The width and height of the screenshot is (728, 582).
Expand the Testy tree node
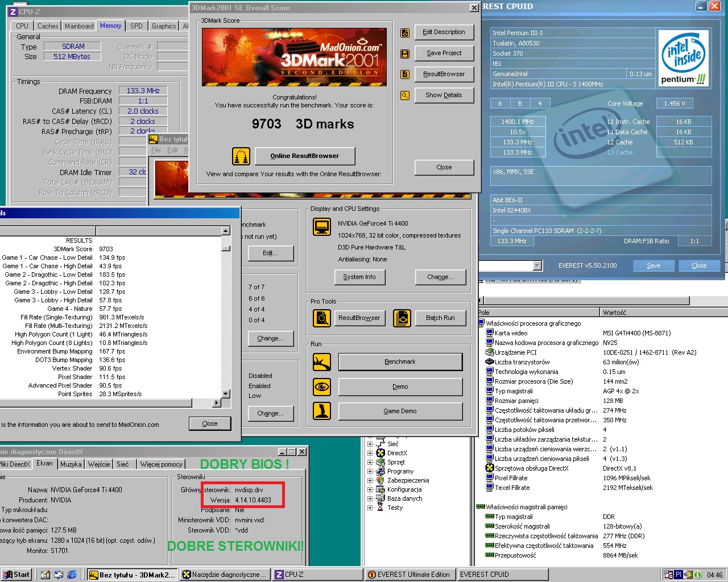click(x=370, y=508)
